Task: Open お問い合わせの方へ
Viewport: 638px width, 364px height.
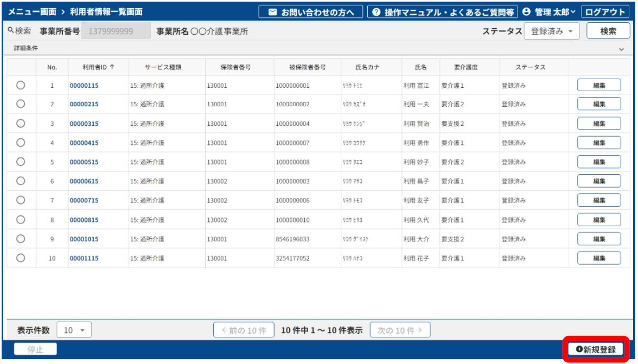Action: [x=311, y=12]
